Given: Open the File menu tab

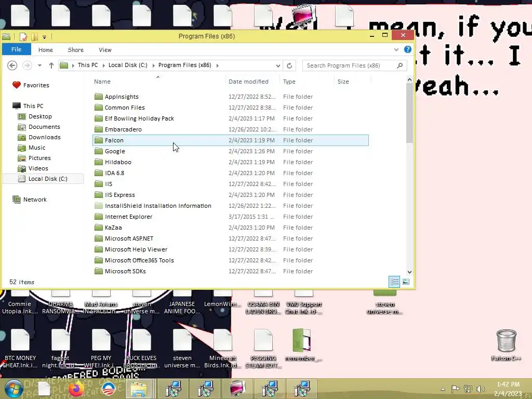Looking at the screenshot, I should [16, 49].
